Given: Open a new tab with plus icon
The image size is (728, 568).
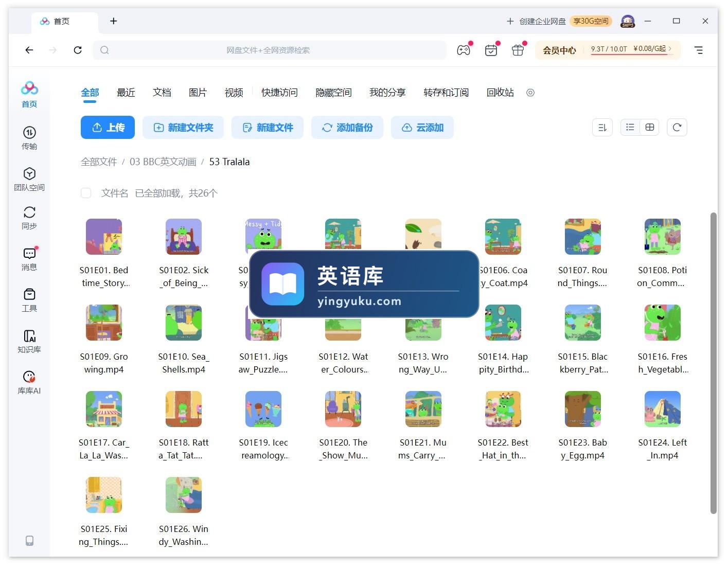Looking at the screenshot, I should (114, 21).
